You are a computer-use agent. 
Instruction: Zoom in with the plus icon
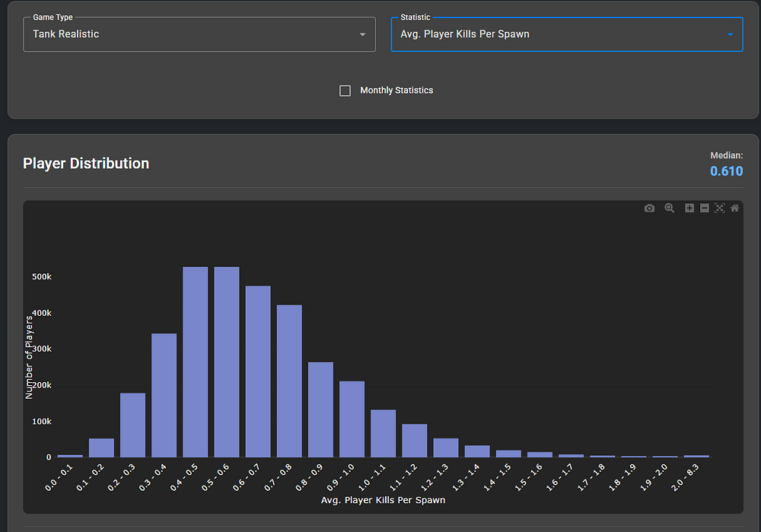(x=689, y=208)
